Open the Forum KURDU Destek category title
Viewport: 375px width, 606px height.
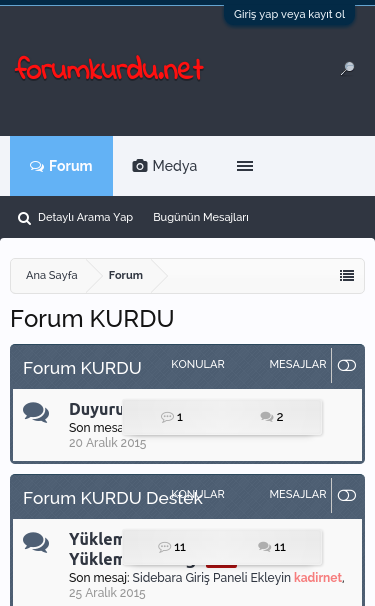click(x=112, y=498)
